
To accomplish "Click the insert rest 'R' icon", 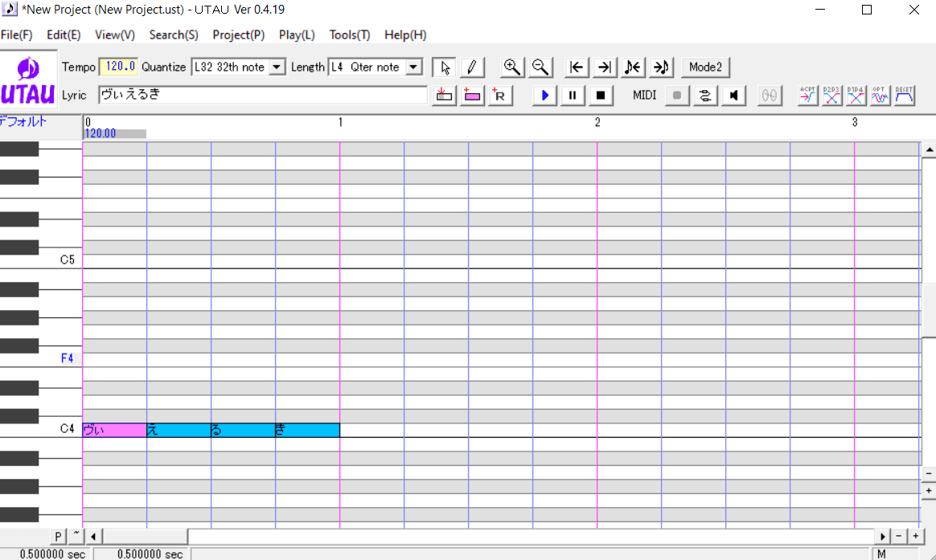I will (500, 96).
